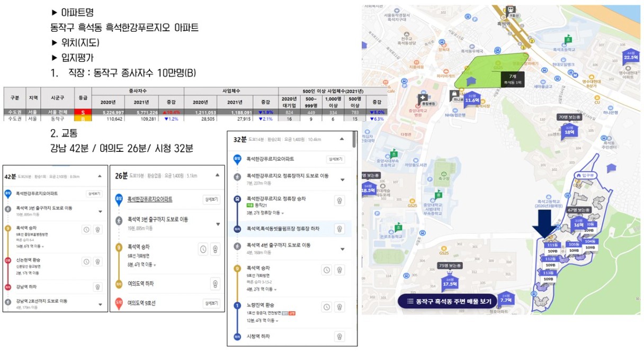Click the 7개 흑석동 1위 tooltip on the map

coord(513,80)
